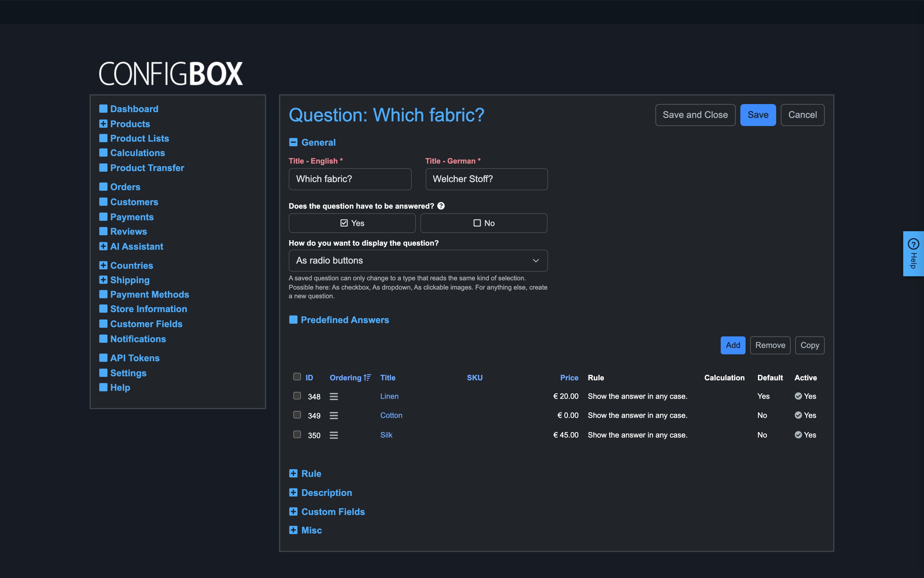Click the active checkmark icon in Linen row

(x=798, y=396)
